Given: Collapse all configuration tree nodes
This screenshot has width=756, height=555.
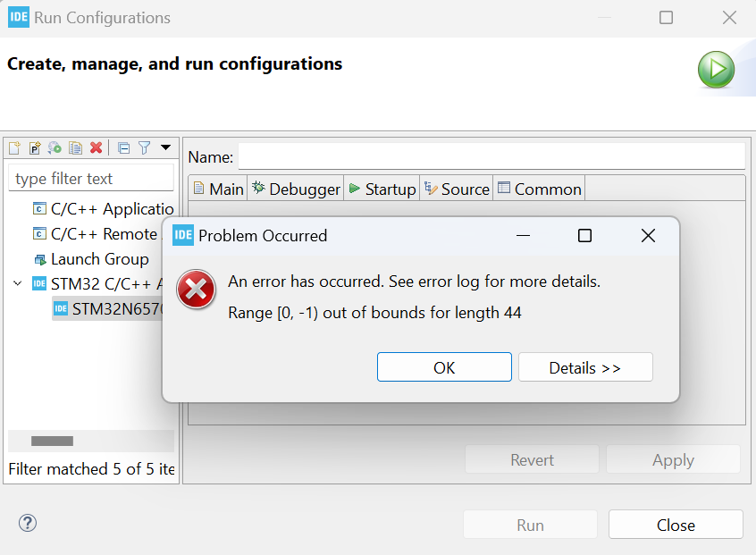Looking at the screenshot, I should (123, 148).
